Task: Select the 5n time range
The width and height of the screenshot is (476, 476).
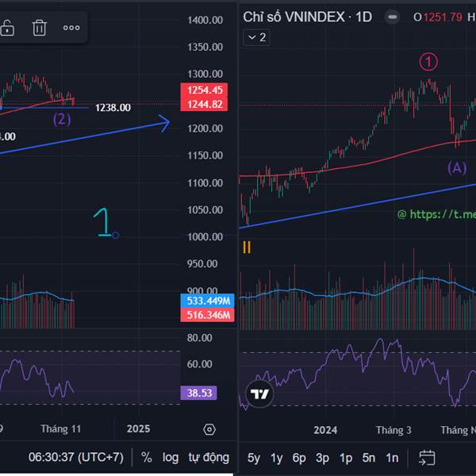Action: (x=369, y=458)
